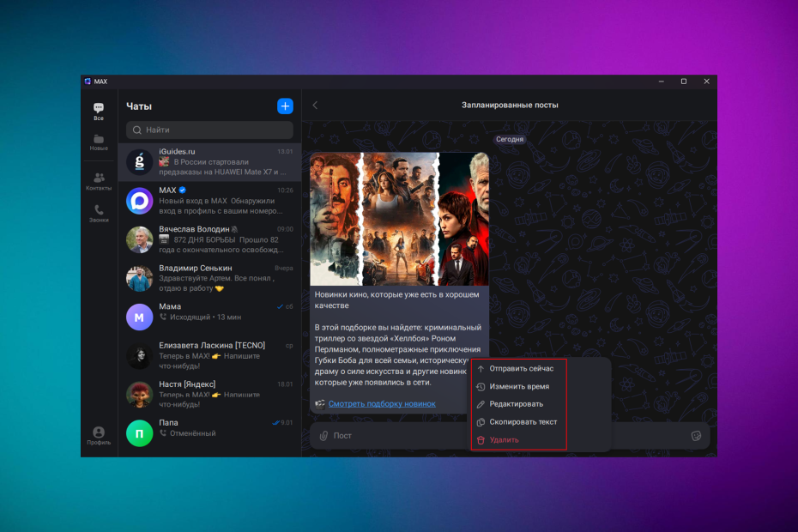Click the Вячеслав Володин avatar
Image resolution: width=798 pixels, height=532 pixels.
[140, 239]
